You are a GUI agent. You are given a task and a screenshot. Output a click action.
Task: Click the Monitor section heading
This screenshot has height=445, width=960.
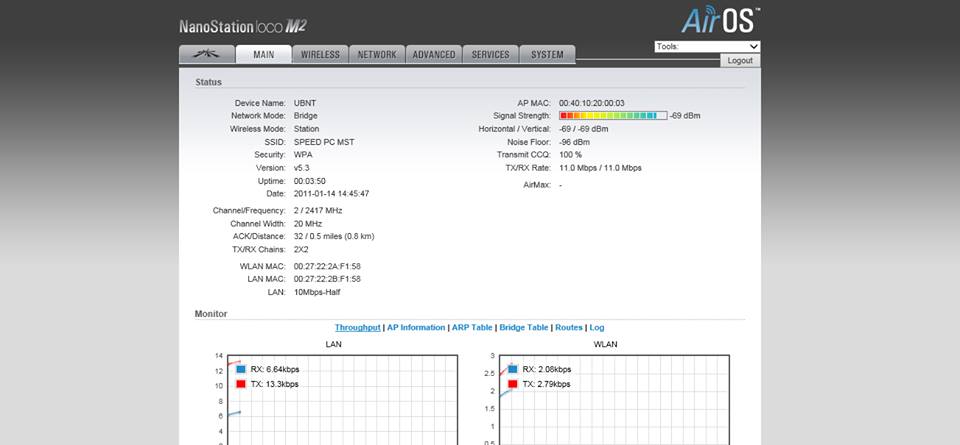click(x=211, y=313)
